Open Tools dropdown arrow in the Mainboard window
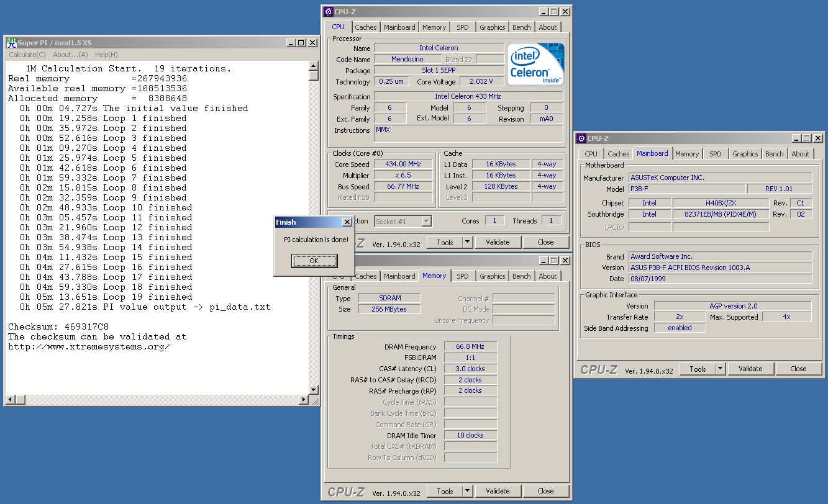Screen dimensions: 828x504 point(720,369)
